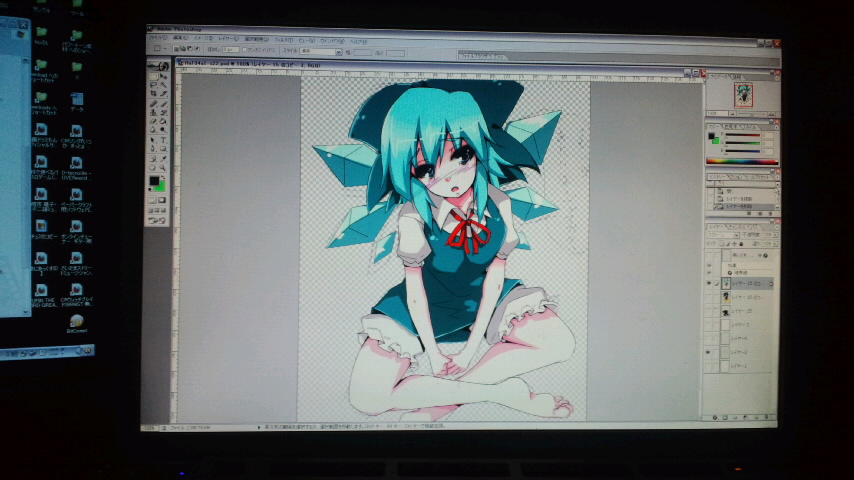Choose New Selection mode in the options bar
This screenshot has height=480, width=854.
click(176, 48)
